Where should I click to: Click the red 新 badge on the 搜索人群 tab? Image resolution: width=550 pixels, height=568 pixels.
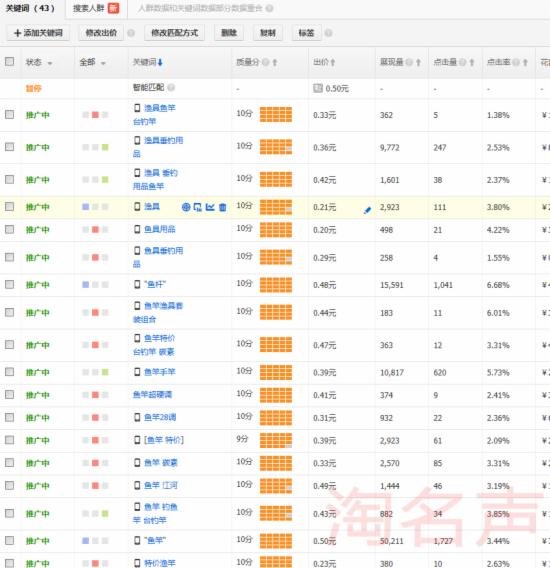(x=114, y=8)
